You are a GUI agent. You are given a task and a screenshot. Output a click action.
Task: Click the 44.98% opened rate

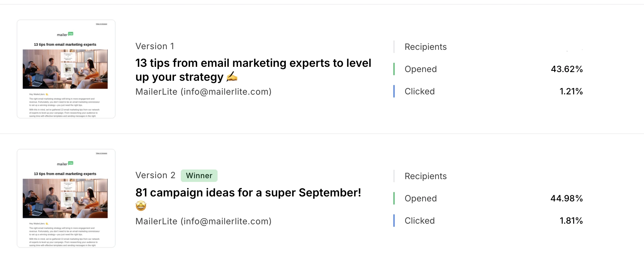pos(566,198)
